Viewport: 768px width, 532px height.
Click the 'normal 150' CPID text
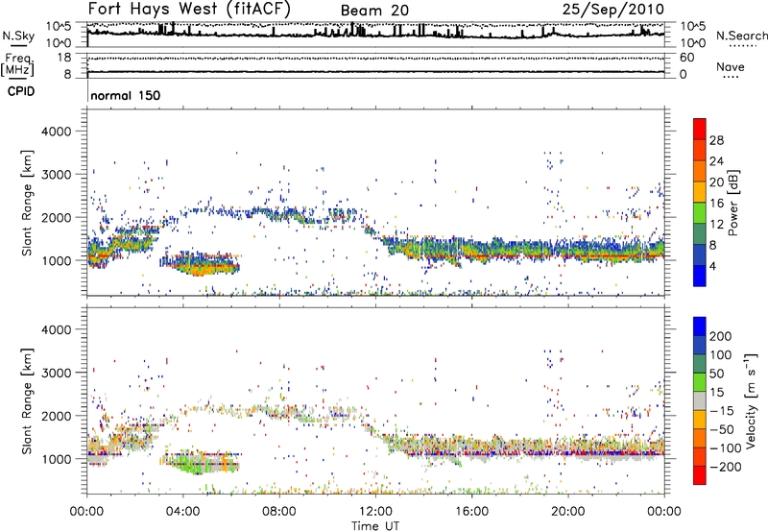tap(126, 95)
